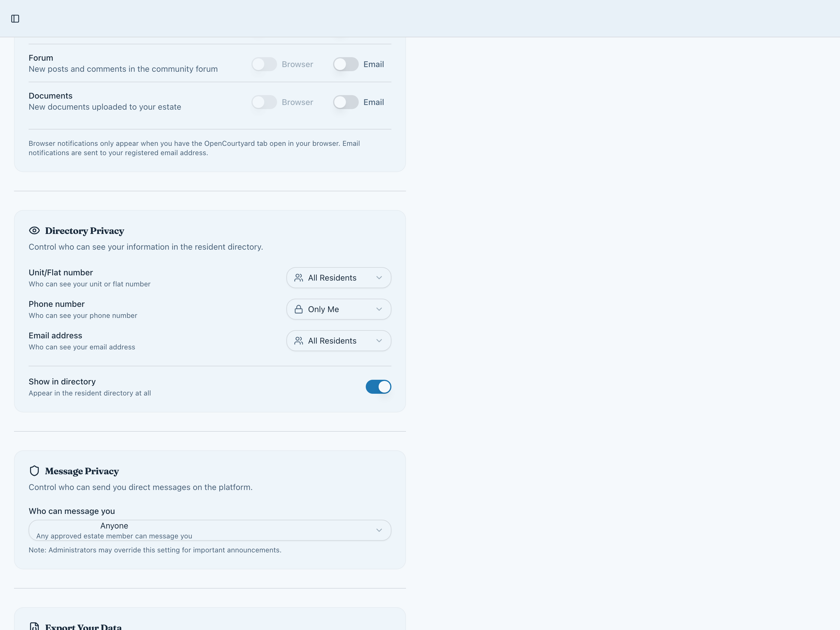This screenshot has width=840, height=630.
Task: Enable Forum browser notifications toggle
Action: point(264,64)
